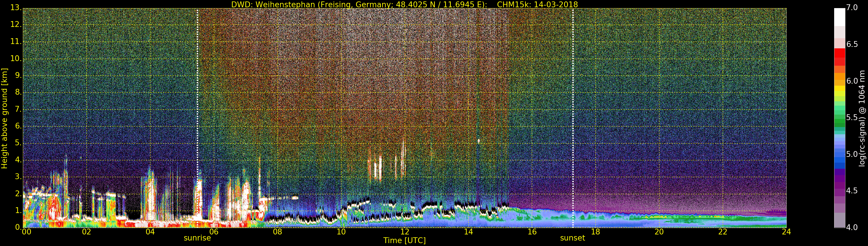The image size is (868, 246).
Task: Click the x-axis tick label '02'
Action: point(87,232)
